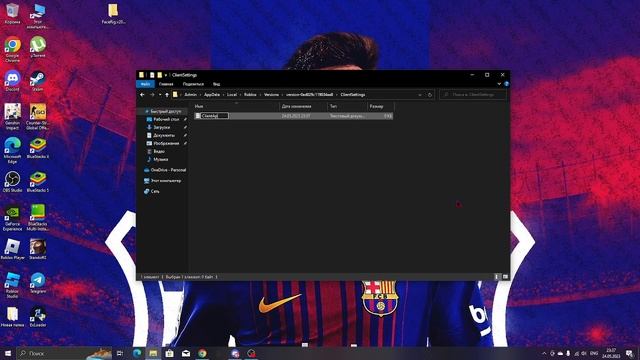Open BlueStacks Multi-Instance Manager shortcut
This screenshot has height=360, width=640.
pos(38,218)
